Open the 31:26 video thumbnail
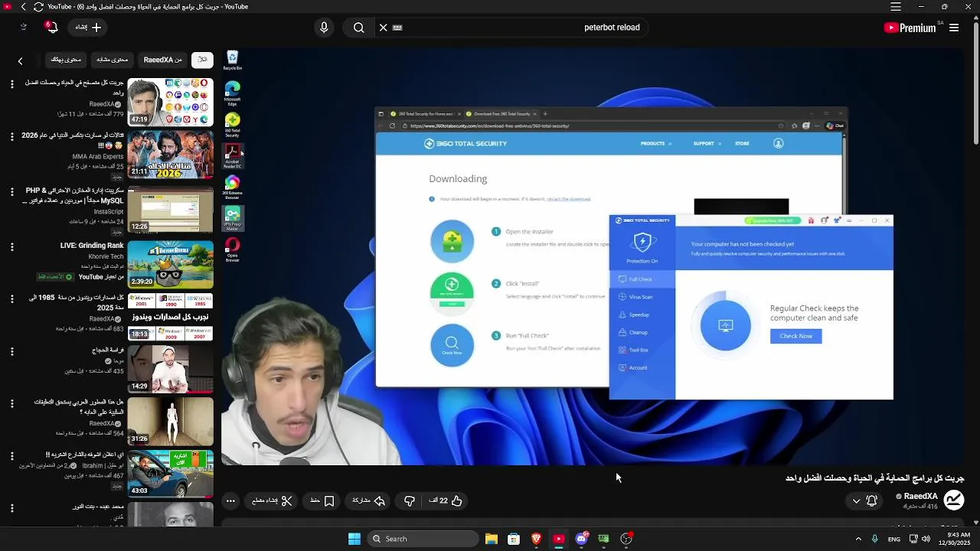This screenshot has width=980, height=551. click(x=170, y=421)
